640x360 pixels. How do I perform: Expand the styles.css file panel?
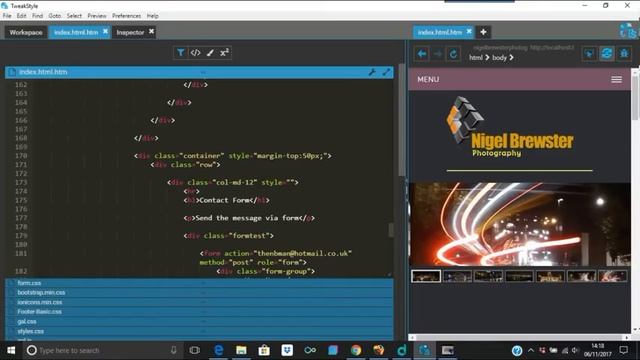(199, 331)
